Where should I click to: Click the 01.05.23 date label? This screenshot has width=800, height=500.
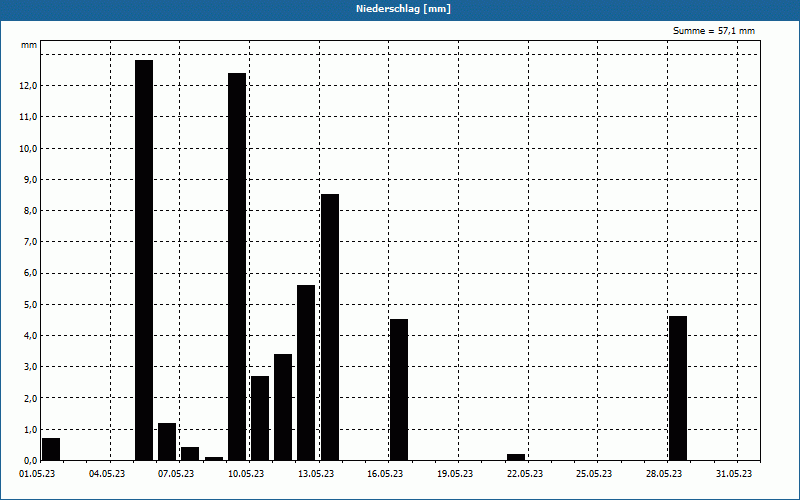pyautogui.click(x=37, y=474)
